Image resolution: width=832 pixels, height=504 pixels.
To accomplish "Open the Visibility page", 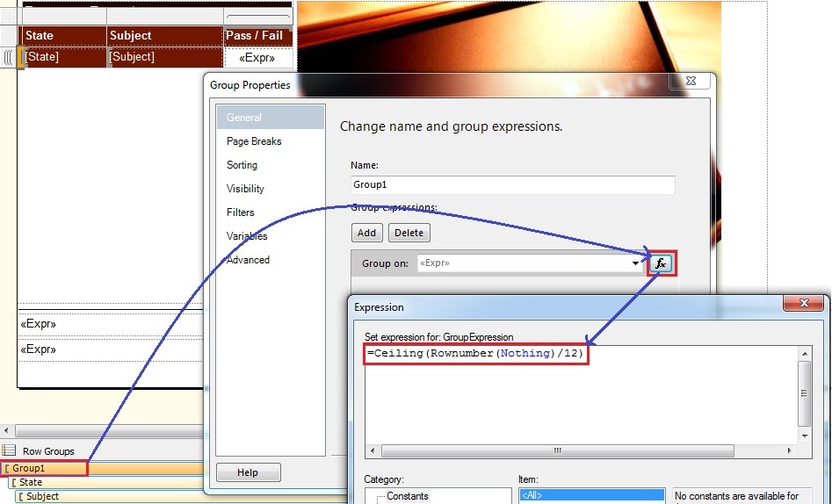I will (245, 189).
